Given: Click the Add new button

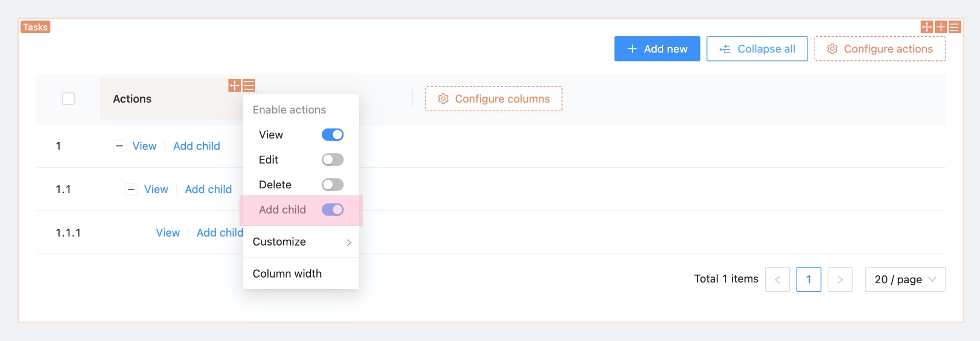Looking at the screenshot, I should (657, 49).
